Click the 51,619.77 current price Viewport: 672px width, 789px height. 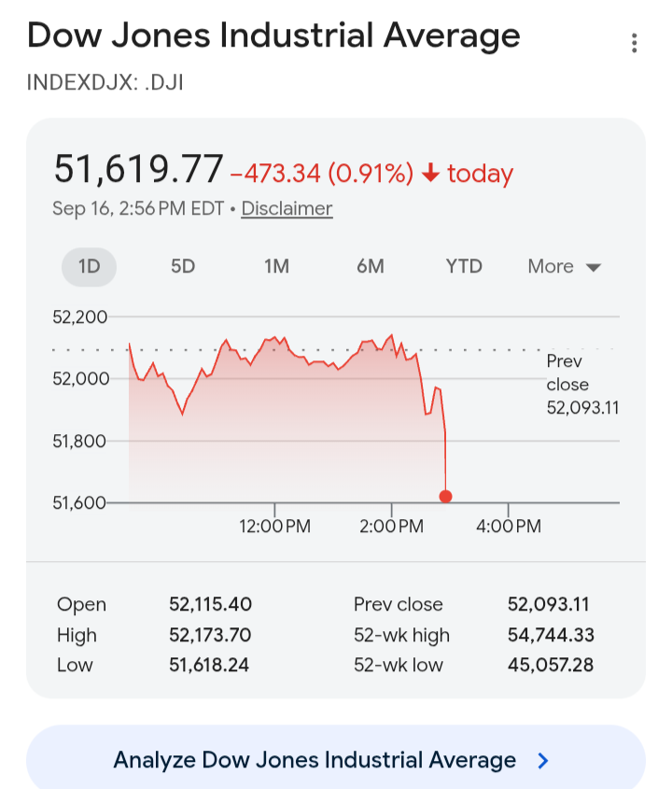point(138,169)
